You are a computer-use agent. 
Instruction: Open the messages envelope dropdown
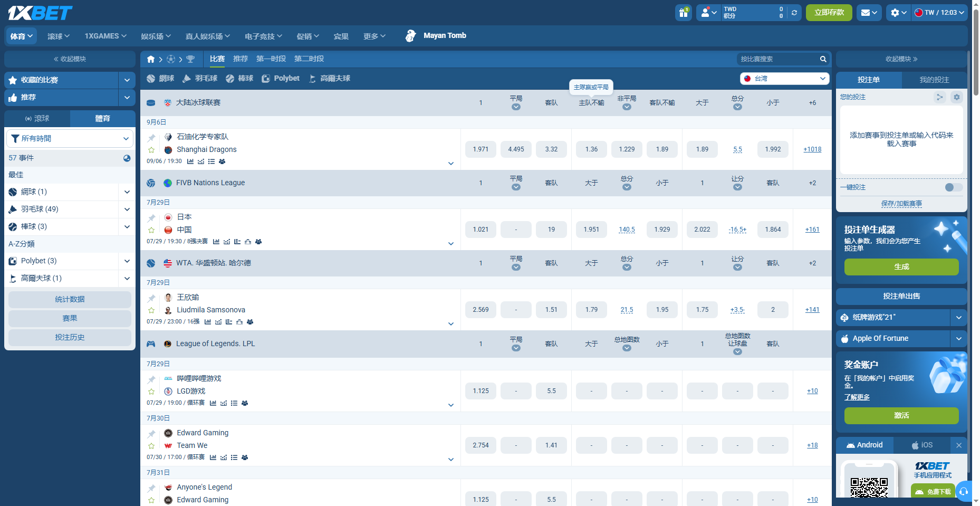click(869, 13)
